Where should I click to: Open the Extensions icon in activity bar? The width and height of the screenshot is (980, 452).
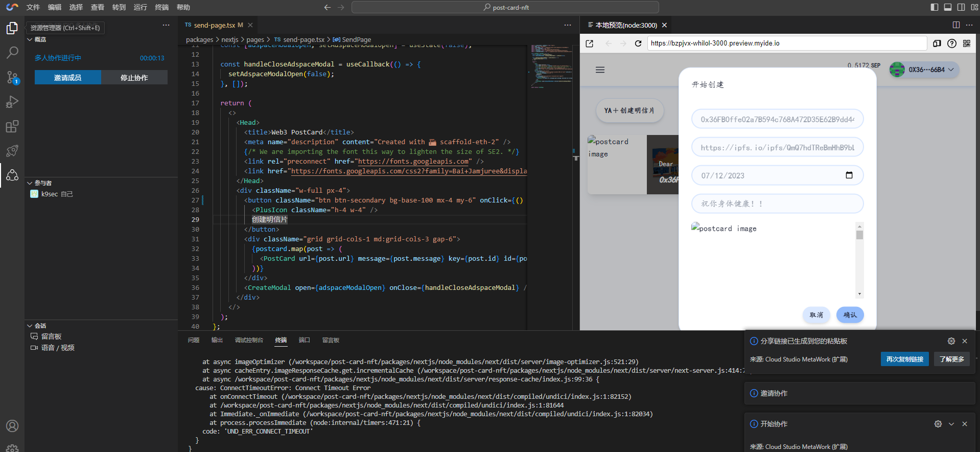12,126
